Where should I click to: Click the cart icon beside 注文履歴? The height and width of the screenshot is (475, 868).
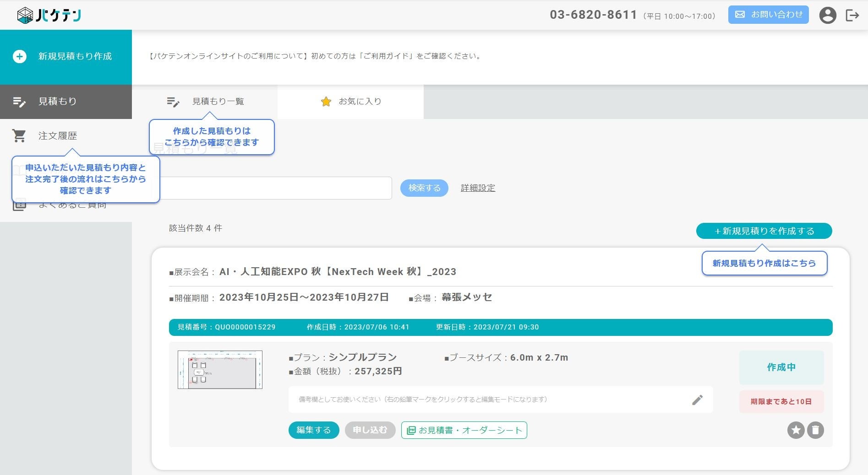[x=19, y=135]
